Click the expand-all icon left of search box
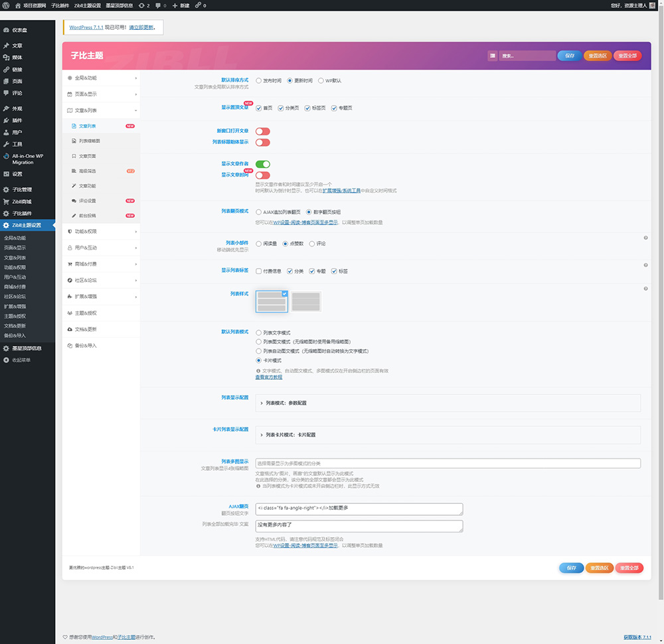The width and height of the screenshot is (664, 644). pos(492,56)
